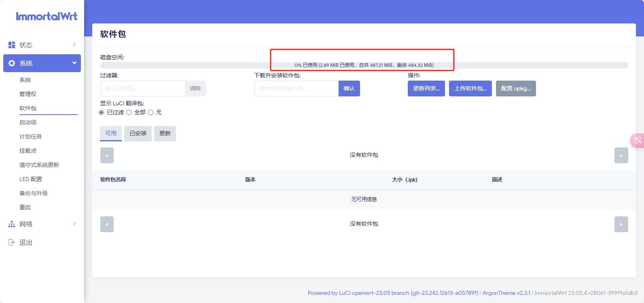Click the 上传软件包... button
The image size is (644, 303).
pyautogui.click(x=470, y=88)
